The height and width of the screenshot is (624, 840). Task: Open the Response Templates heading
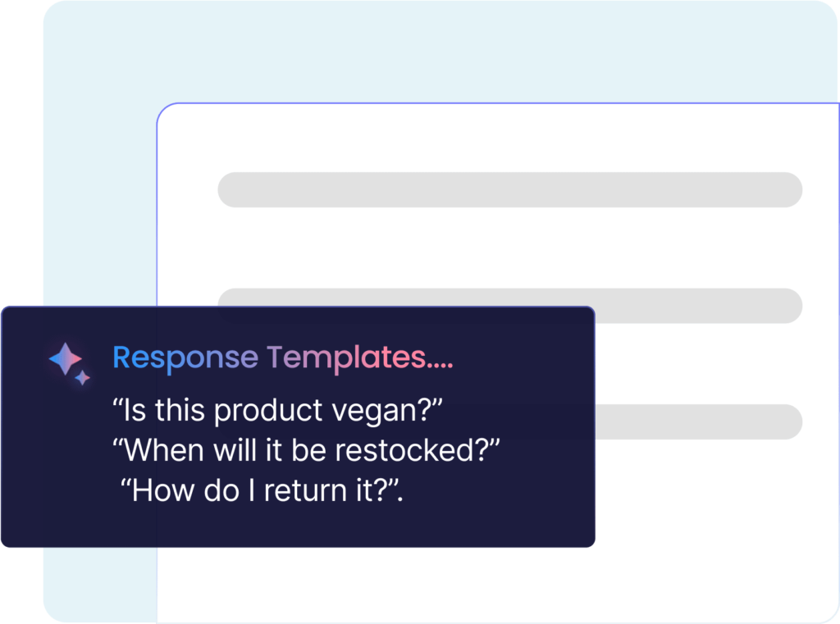(282, 358)
